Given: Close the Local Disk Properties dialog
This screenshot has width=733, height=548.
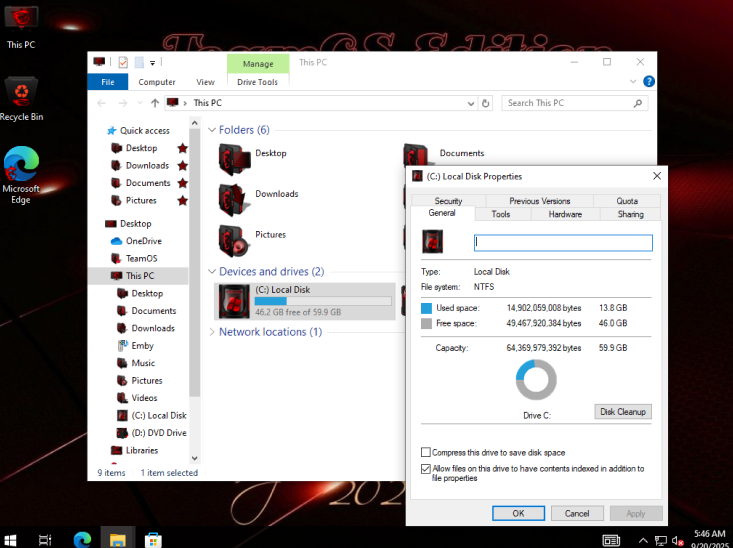Looking at the screenshot, I should point(657,176).
